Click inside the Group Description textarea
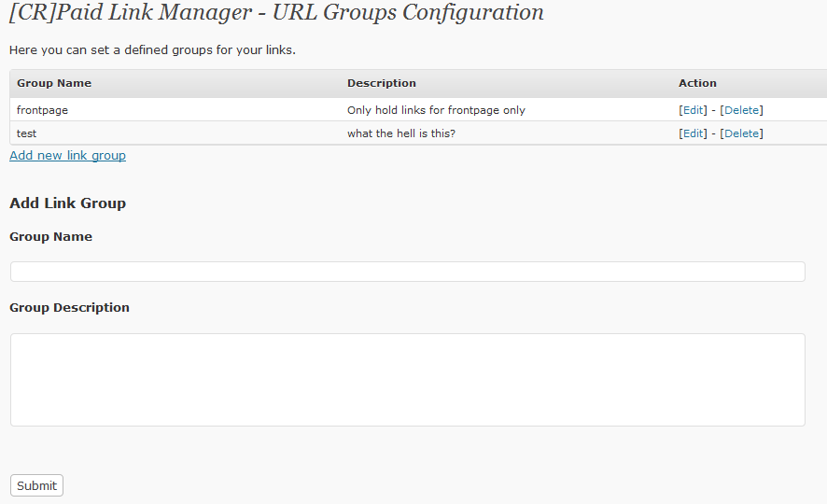The width and height of the screenshot is (827, 504). [x=407, y=380]
